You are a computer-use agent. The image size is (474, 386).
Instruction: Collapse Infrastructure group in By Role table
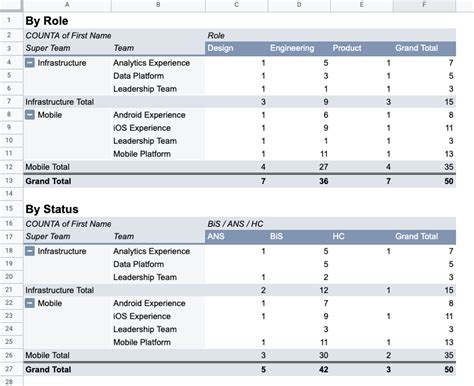[x=30, y=63]
